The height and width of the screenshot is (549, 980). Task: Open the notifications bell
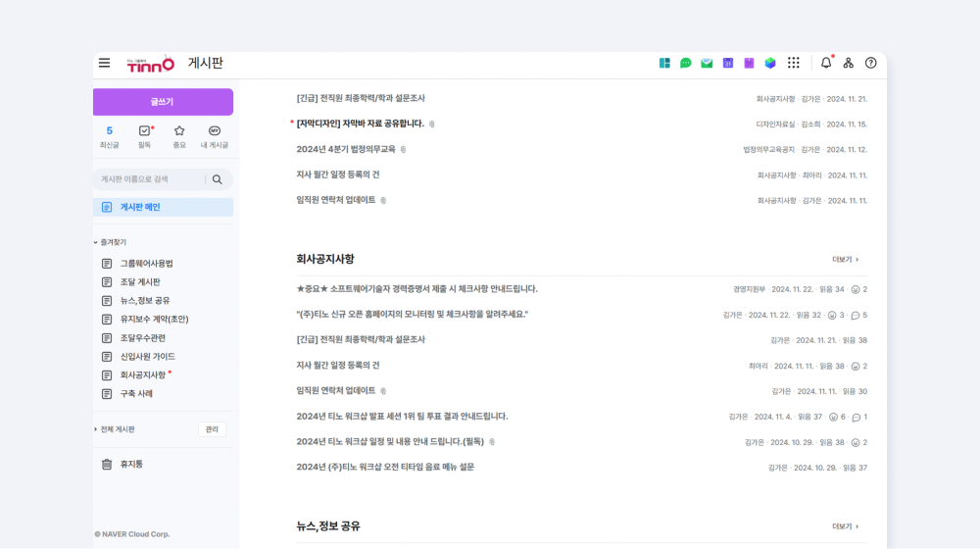click(826, 63)
